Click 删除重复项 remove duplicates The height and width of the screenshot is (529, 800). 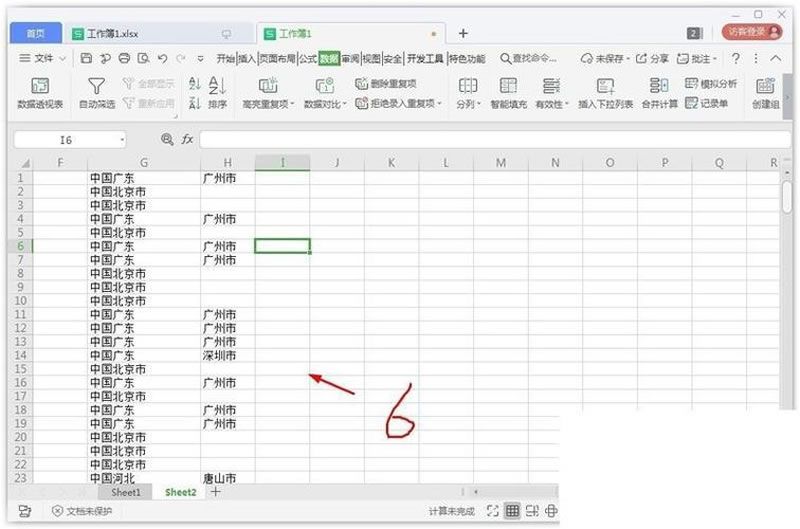click(386, 83)
